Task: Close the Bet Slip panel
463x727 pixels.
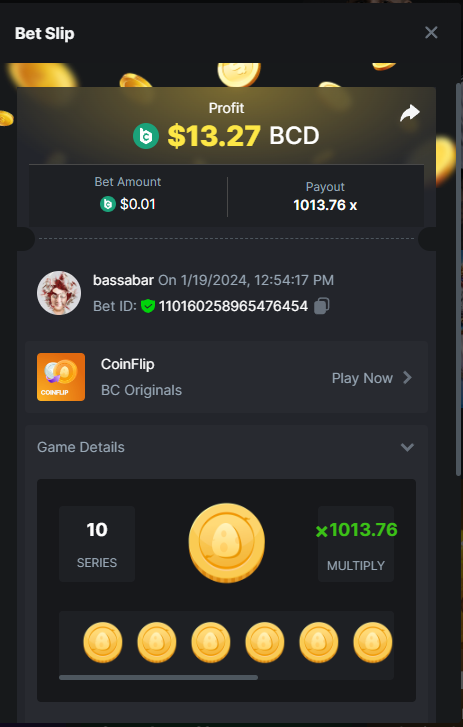Action: pos(431,32)
